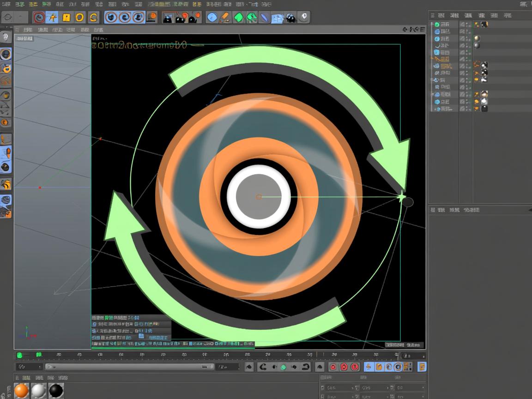Image resolution: width=532 pixels, height=399 pixels.
Task: Click the green cube primitive icon
Action: 238,18
